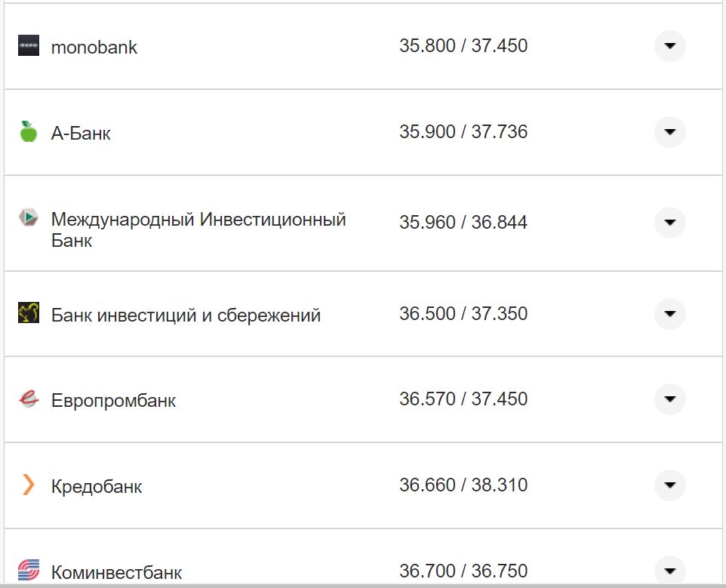This screenshot has width=726, height=588.
Task: Click the Кредобанк bank name
Action: 96,486
